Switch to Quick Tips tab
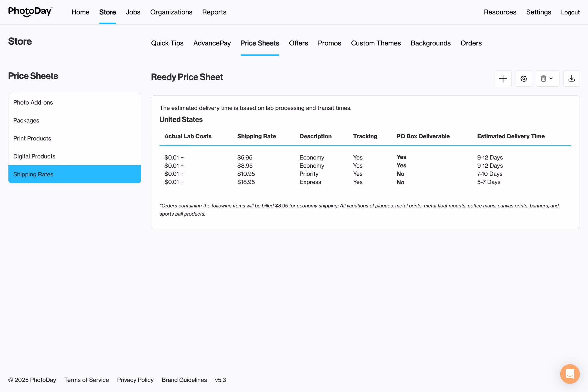The height and width of the screenshot is (392, 588). click(167, 43)
